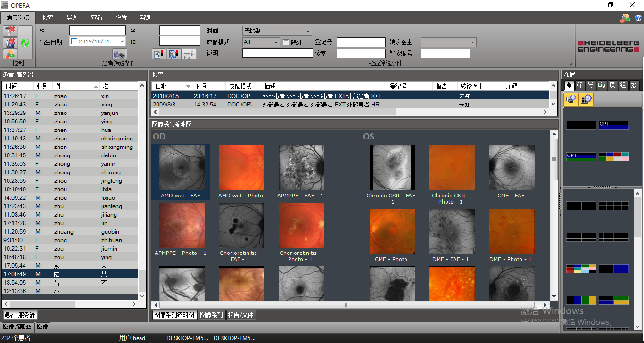
Task: Select patient zhuang guobin in the list
Action: 71,232
